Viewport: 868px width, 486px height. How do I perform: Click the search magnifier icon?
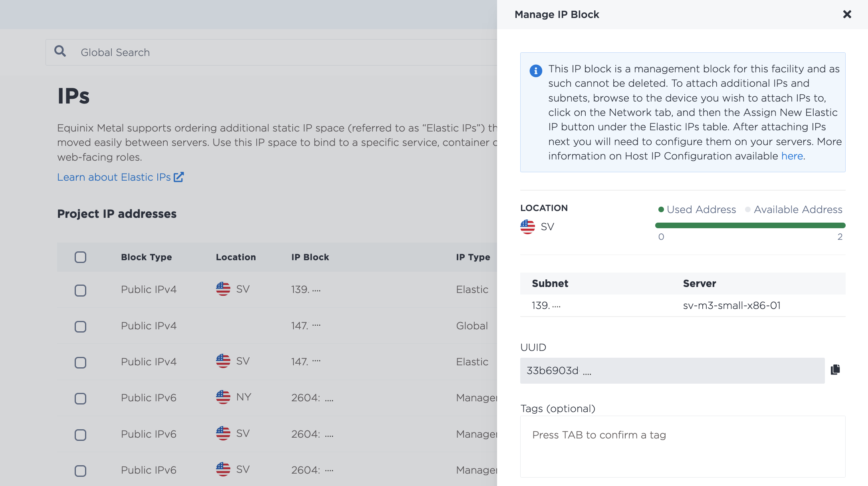pyautogui.click(x=60, y=51)
